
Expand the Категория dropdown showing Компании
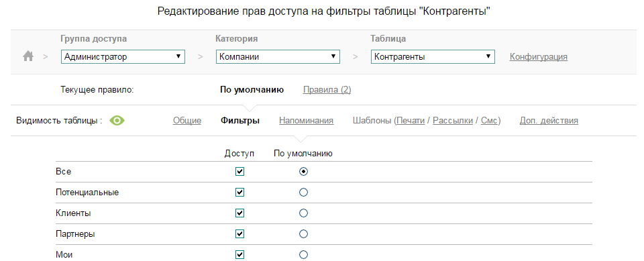tap(278, 57)
